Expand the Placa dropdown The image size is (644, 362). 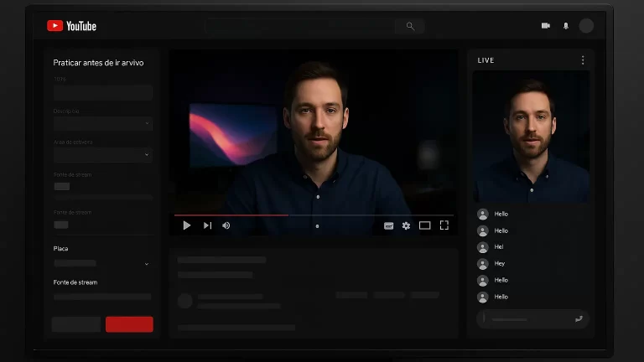(103, 263)
